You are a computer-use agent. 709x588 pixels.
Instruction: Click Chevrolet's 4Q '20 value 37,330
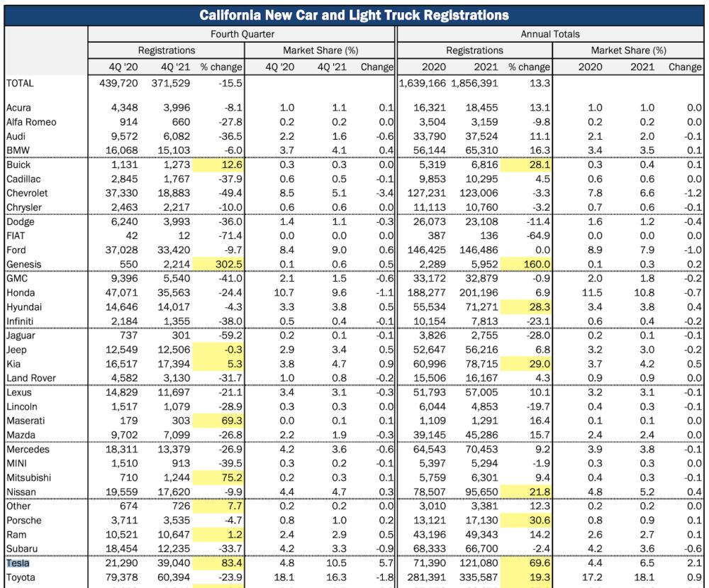[x=122, y=193]
